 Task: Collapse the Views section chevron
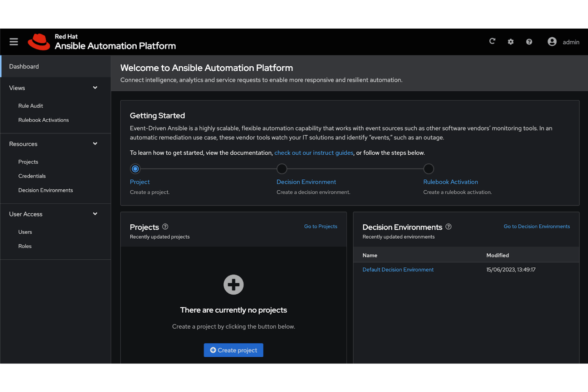point(95,88)
